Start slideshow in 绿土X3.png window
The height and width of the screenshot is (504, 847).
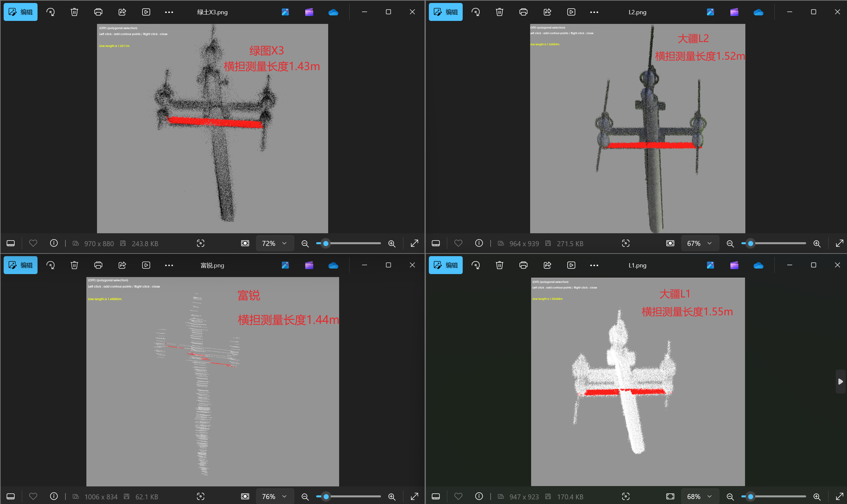point(146,12)
